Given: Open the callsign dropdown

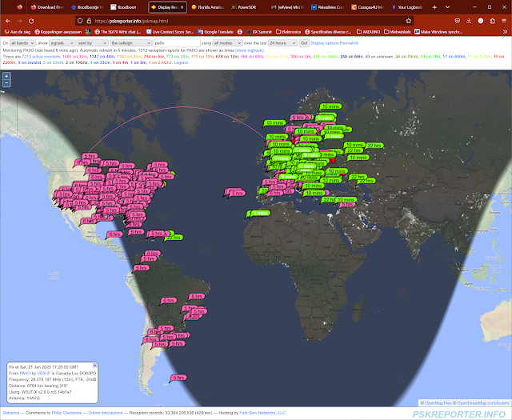Looking at the screenshot, I should pyautogui.click(x=131, y=43).
